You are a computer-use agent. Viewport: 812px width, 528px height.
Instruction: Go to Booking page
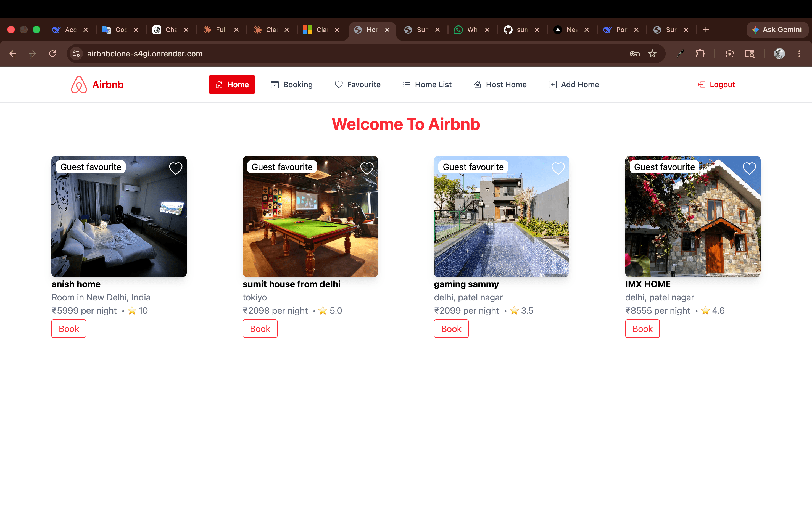click(292, 85)
